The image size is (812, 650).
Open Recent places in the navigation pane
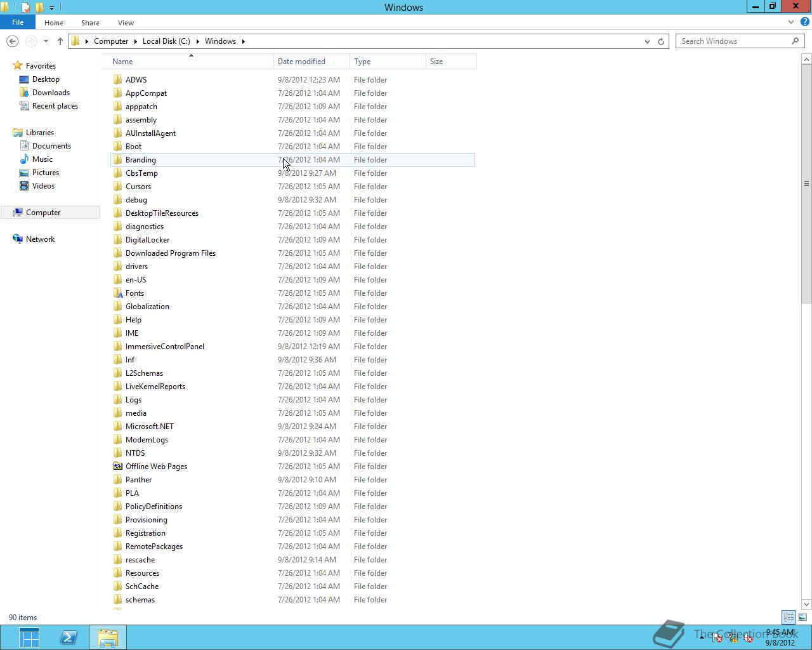tap(55, 106)
